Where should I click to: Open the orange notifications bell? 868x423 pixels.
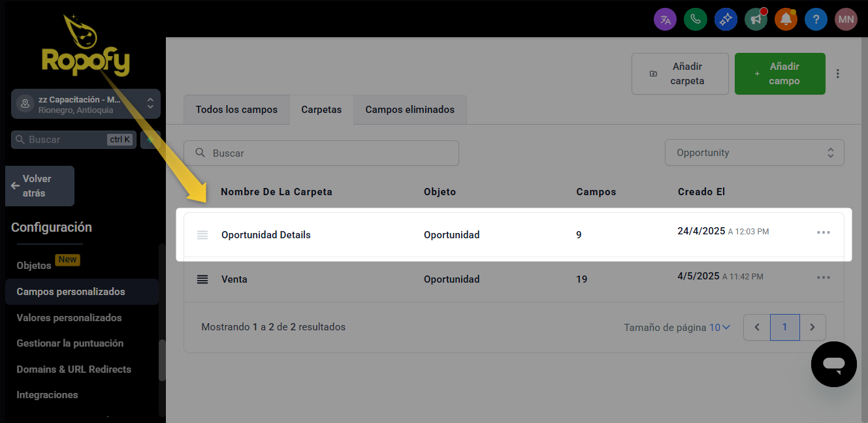786,19
